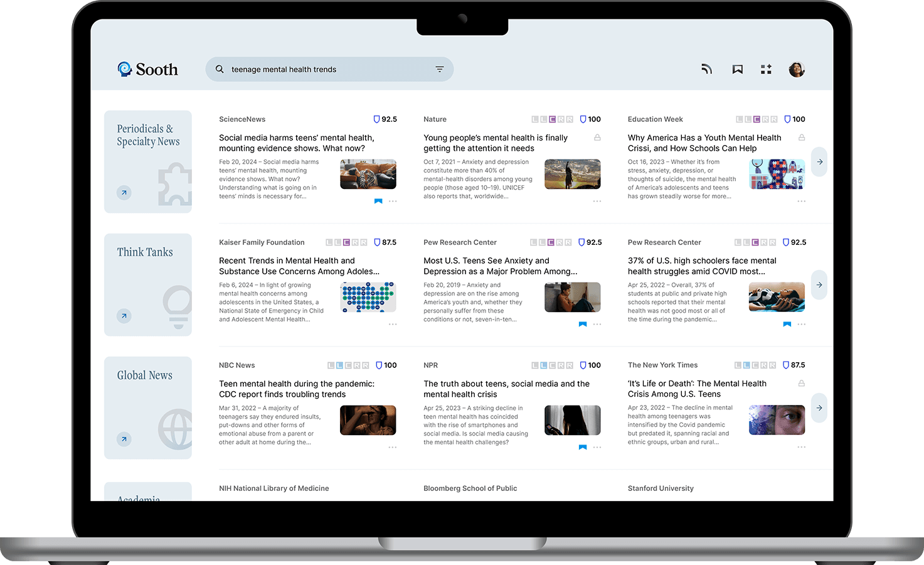Open 'Why America Has a Youth Mental Health' article

pos(704,143)
